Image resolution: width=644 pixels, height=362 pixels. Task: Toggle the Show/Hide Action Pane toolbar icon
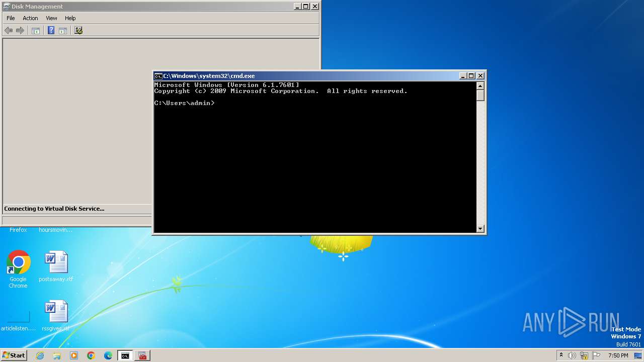pyautogui.click(x=63, y=31)
